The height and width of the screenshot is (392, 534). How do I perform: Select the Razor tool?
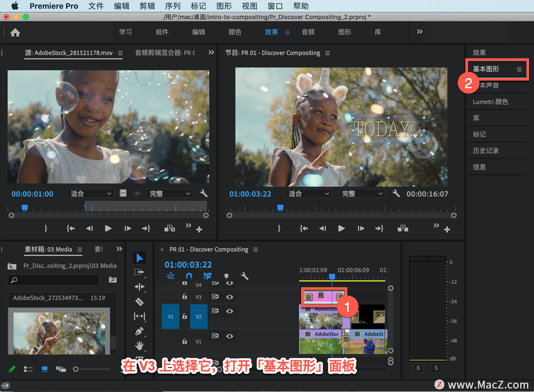(x=139, y=302)
